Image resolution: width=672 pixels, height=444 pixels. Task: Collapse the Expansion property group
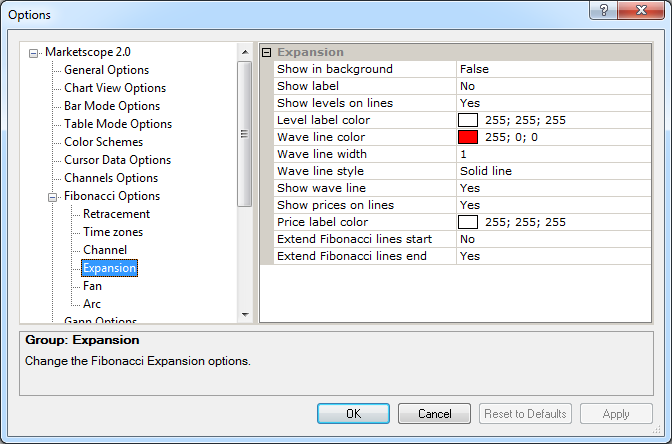[267, 52]
